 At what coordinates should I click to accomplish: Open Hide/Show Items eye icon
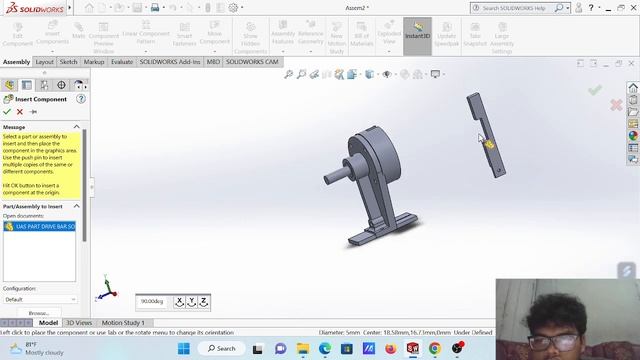387,74
